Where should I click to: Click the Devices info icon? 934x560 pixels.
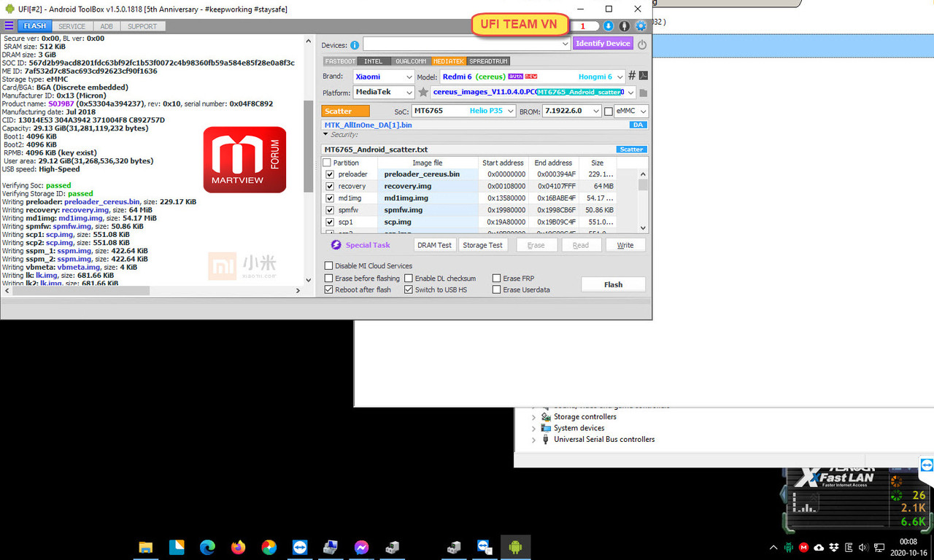355,44
